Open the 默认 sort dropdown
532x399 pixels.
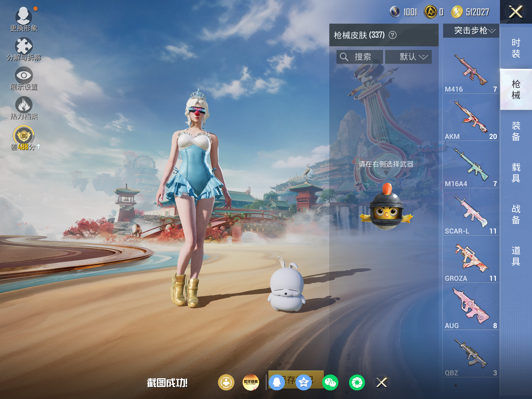coord(408,57)
